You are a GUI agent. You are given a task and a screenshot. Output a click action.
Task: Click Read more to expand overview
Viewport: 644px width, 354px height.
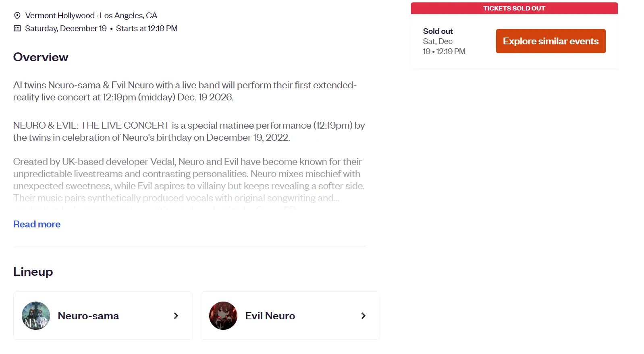[37, 224]
